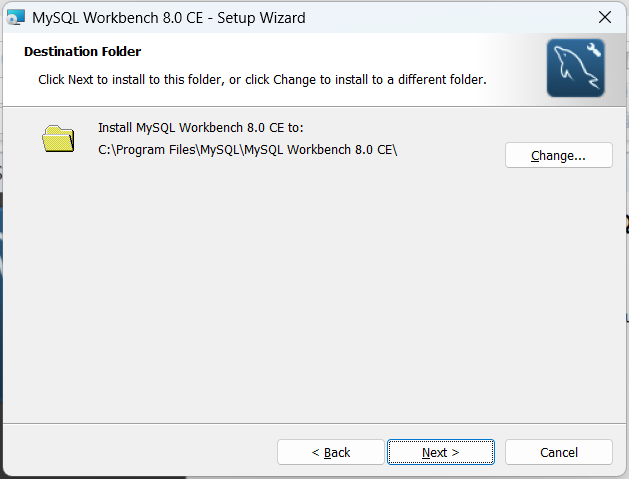Close the Setup Wizard window
The image size is (629, 479).
click(x=605, y=17)
